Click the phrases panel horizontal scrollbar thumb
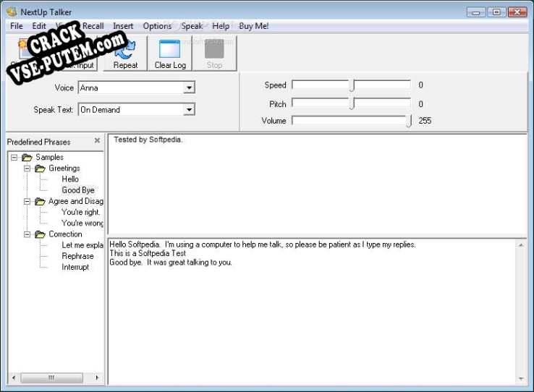The height and width of the screenshot is (392, 534). click(51, 378)
